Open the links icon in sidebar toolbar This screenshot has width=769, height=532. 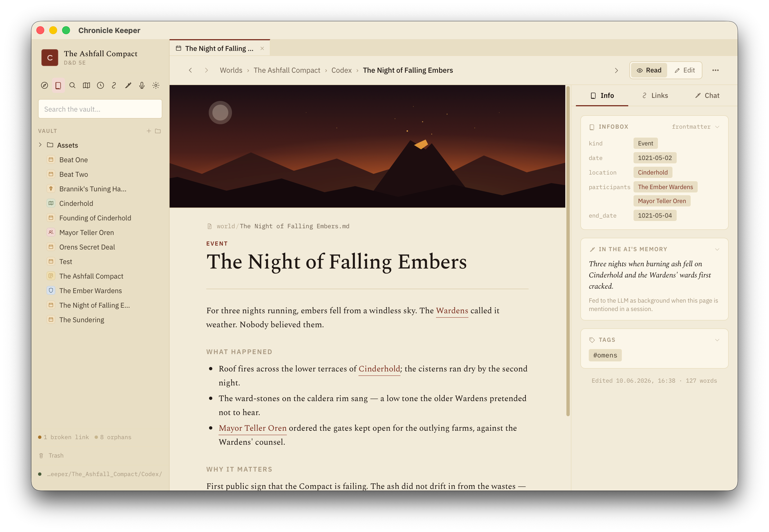[x=114, y=85]
